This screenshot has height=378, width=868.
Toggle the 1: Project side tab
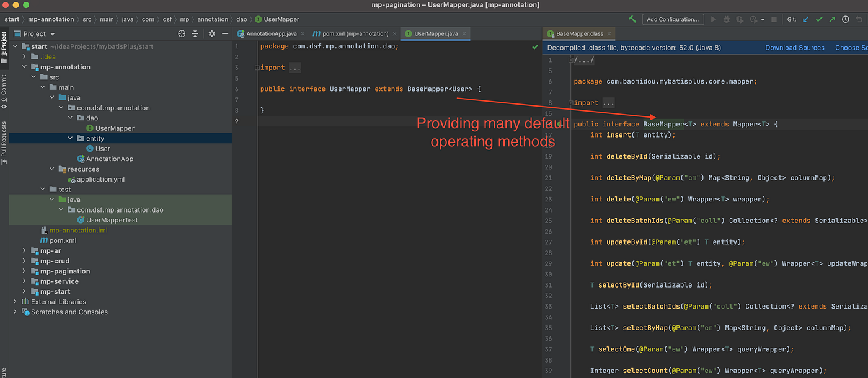[x=4, y=48]
